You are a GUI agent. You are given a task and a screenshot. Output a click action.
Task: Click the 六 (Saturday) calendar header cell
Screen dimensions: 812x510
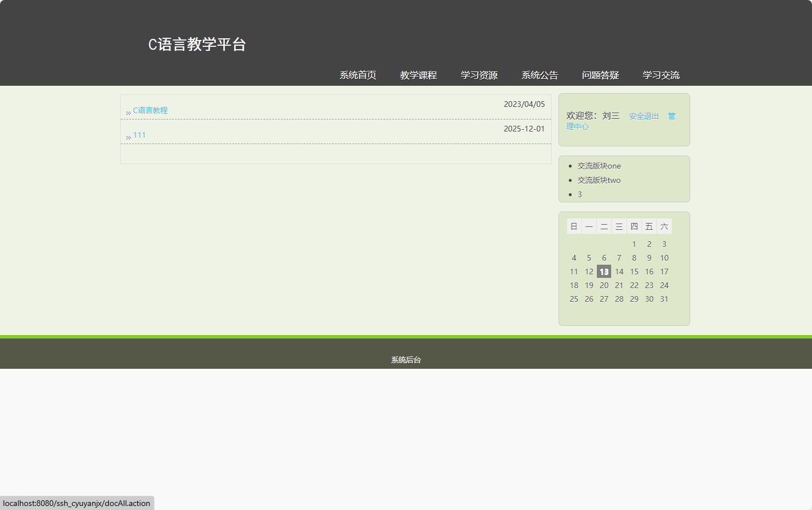[x=664, y=226]
